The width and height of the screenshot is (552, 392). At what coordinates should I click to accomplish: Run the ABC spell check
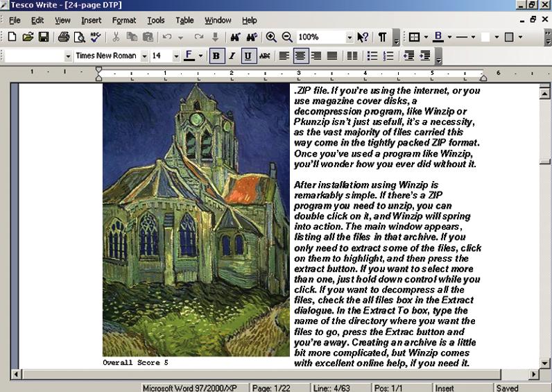96,37
